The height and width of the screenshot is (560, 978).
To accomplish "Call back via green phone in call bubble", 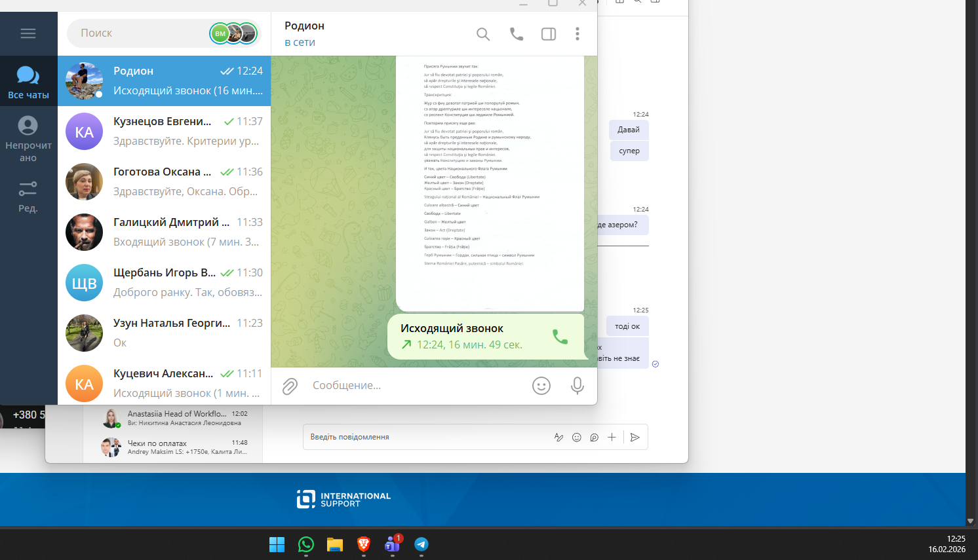I will click(x=560, y=337).
